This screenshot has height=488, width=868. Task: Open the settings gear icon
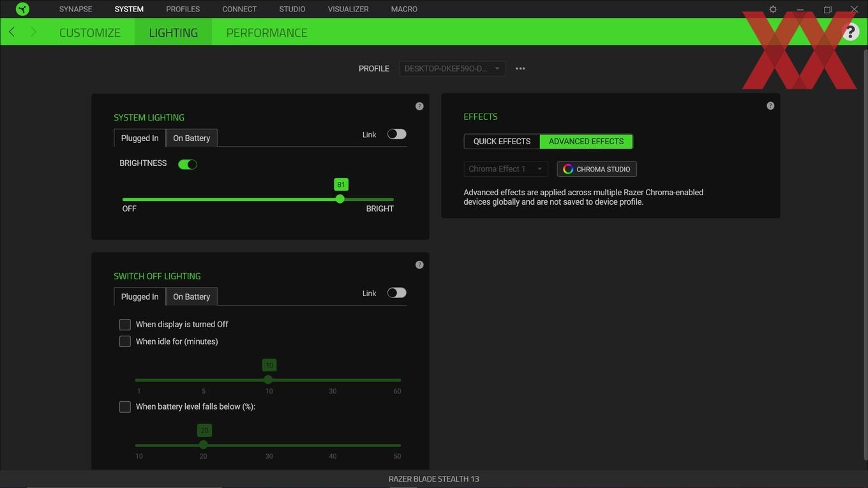point(773,10)
